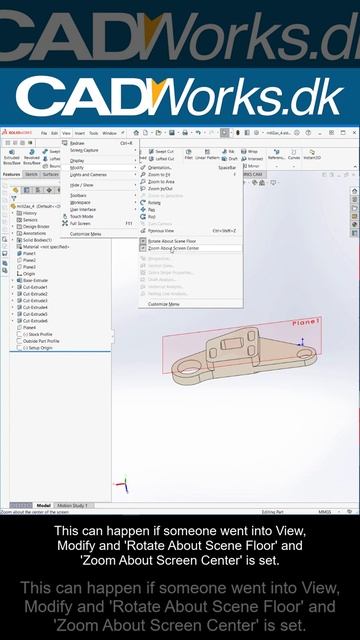
Task: Open the Appearances sphere icon in task pane
Action: pos(354,225)
